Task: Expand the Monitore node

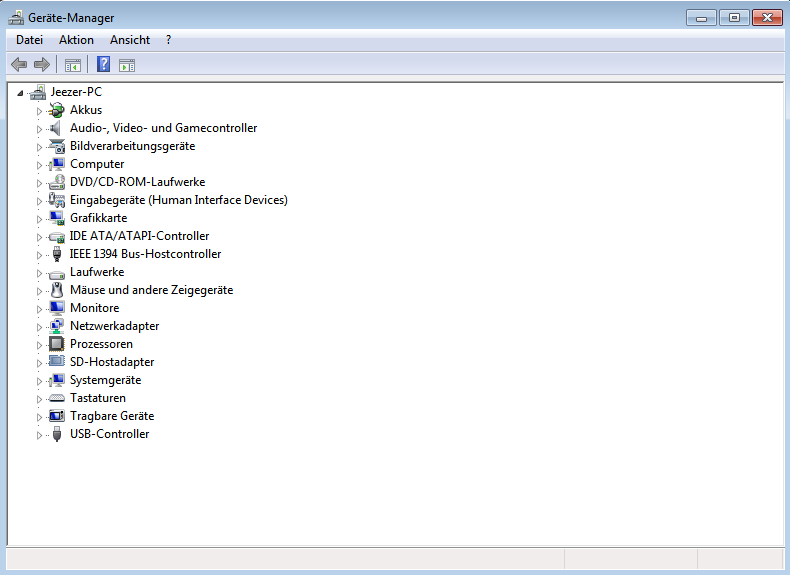Action: click(x=39, y=309)
